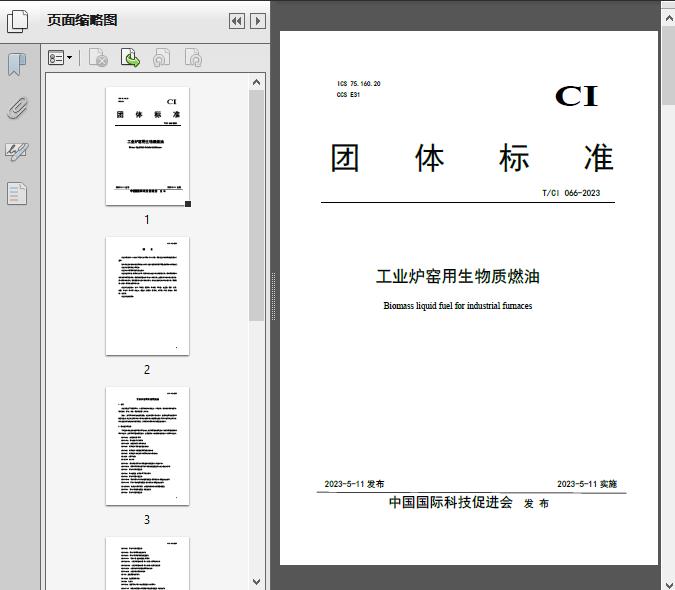Click the thumbnail pane scroll down arrow
This screenshot has height=590, width=675.
(x=257, y=582)
